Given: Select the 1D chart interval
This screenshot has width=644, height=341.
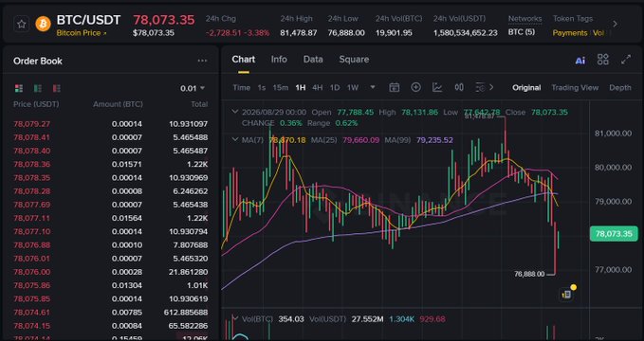Looking at the screenshot, I should click(335, 87).
